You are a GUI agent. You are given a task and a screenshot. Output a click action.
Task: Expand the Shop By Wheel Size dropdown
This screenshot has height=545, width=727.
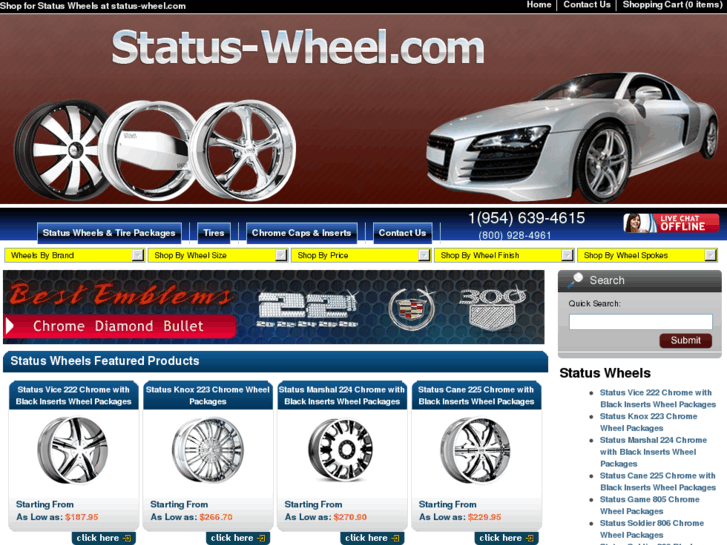[x=217, y=255]
